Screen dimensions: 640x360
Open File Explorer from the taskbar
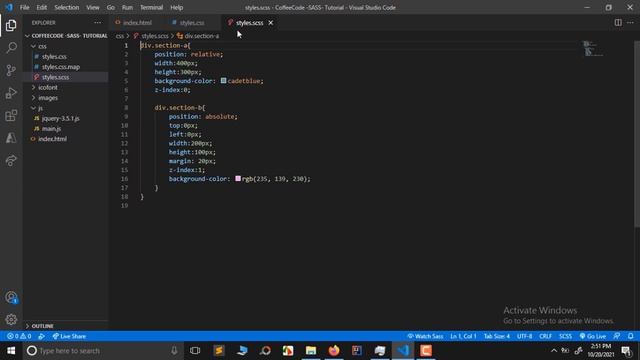coord(311,351)
